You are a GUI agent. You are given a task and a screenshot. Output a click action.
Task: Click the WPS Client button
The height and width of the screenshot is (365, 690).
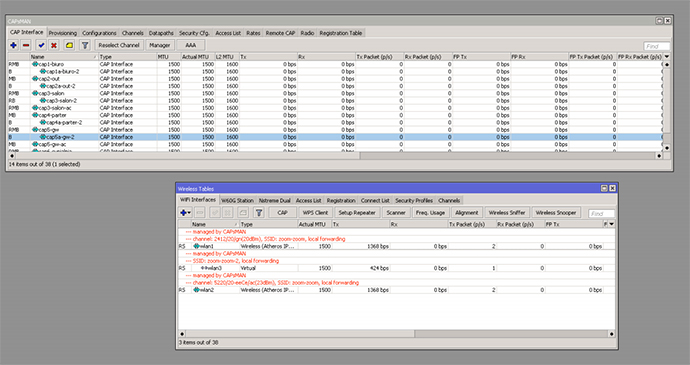click(315, 213)
